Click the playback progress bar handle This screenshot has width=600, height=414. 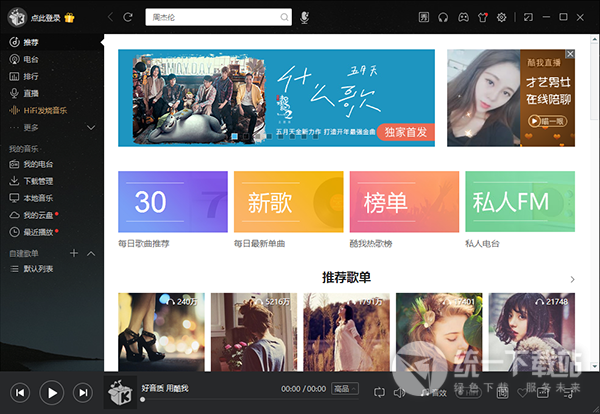[142, 399]
